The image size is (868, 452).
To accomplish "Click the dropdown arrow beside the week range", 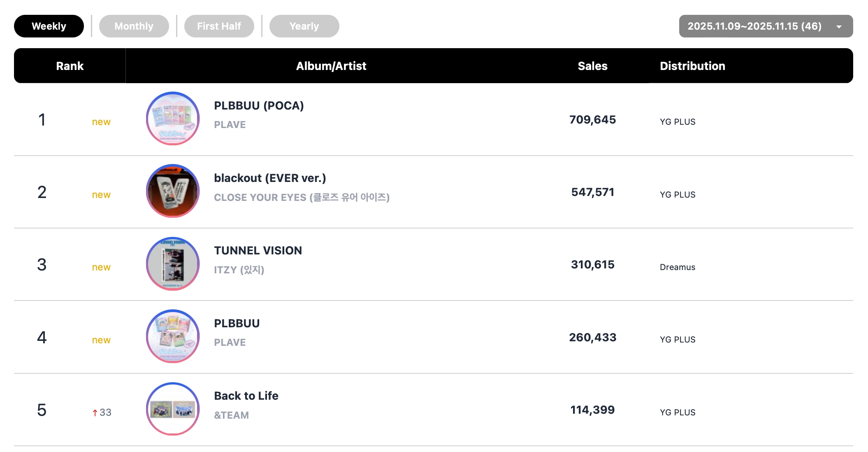I will 839,27.
